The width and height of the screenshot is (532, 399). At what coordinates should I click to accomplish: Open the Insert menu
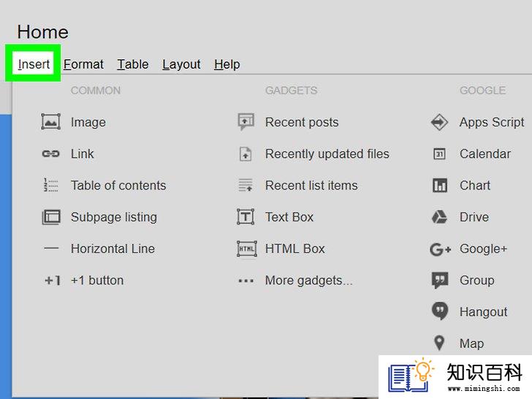(34, 64)
